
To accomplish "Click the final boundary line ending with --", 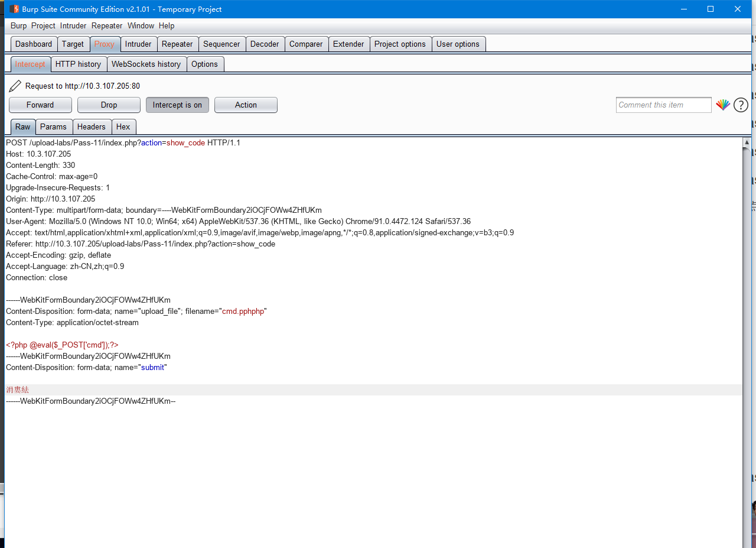I will pos(91,401).
